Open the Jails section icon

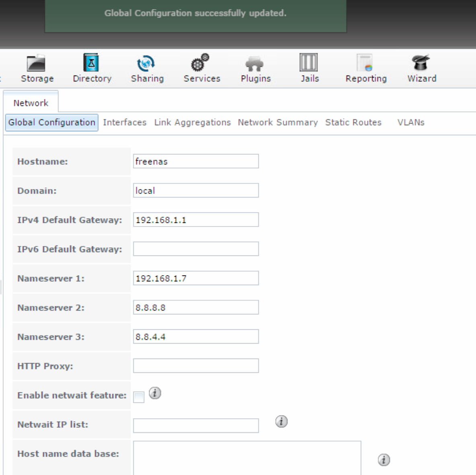pyautogui.click(x=308, y=63)
